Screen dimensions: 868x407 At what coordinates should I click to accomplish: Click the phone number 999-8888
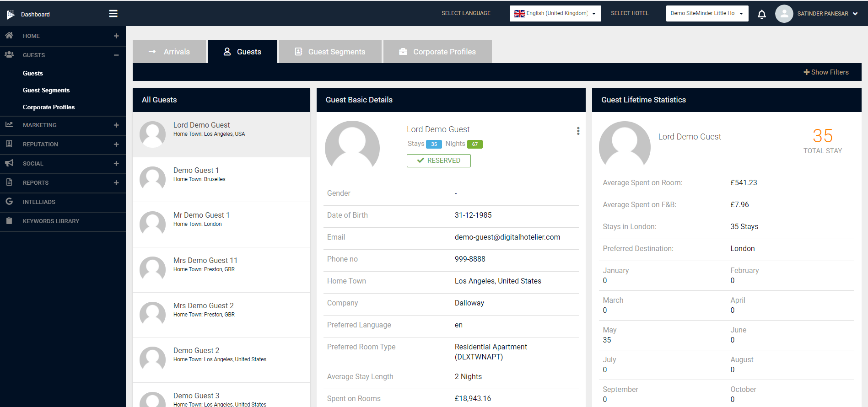(x=470, y=259)
